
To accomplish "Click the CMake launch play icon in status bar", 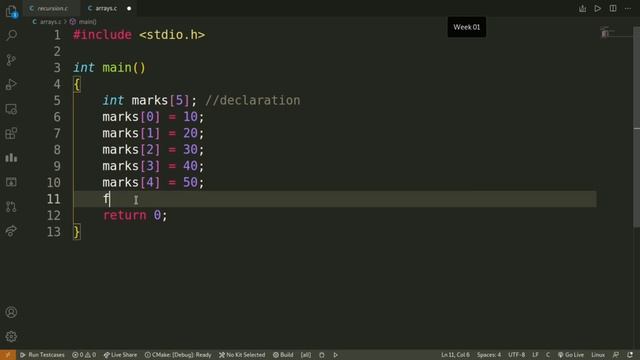I will 336,355.
